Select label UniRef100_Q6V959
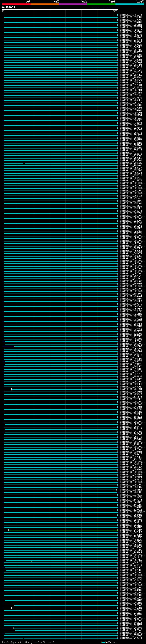 [x=131, y=75]
